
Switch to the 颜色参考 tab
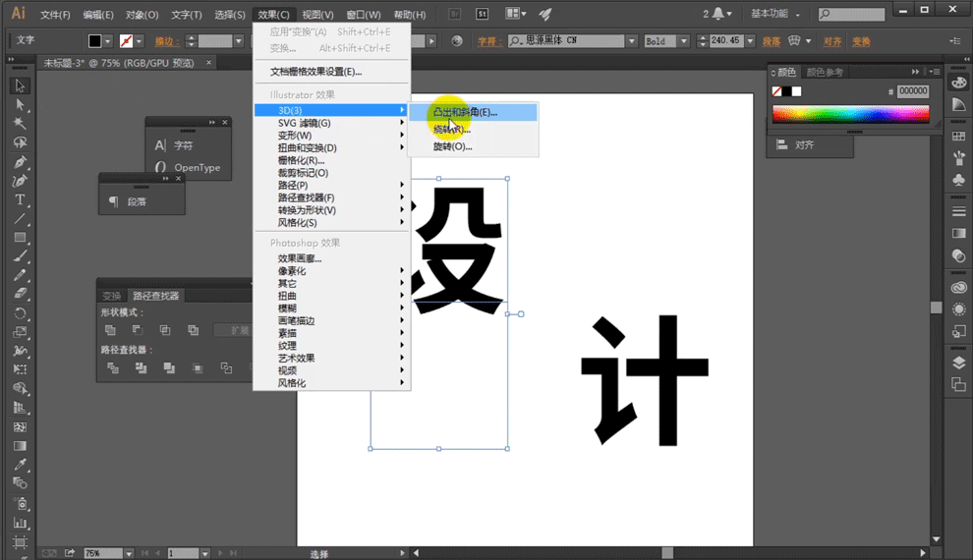point(824,72)
